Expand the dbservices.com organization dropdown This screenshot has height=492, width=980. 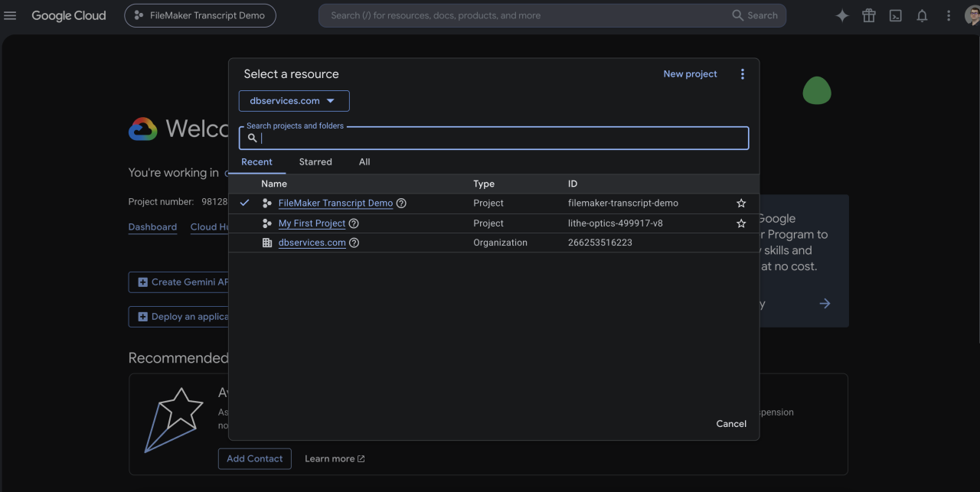coord(294,101)
